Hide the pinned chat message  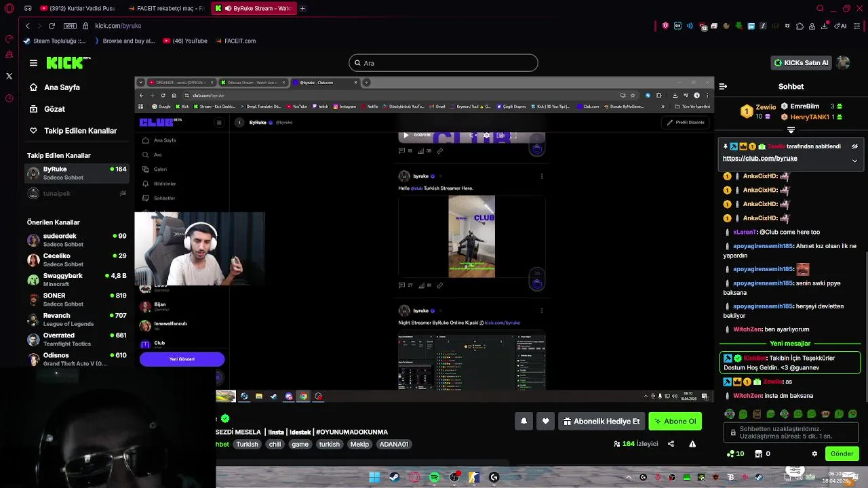click(x=854, y=146)
